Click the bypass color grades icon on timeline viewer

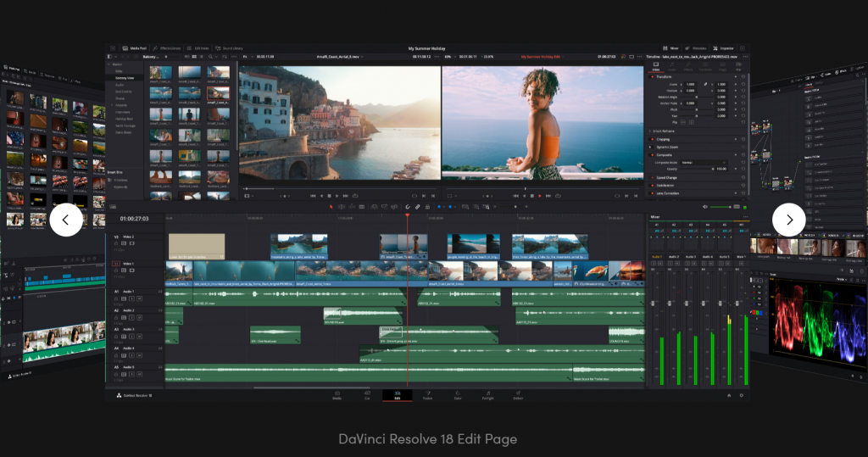[x=623, y=57]
